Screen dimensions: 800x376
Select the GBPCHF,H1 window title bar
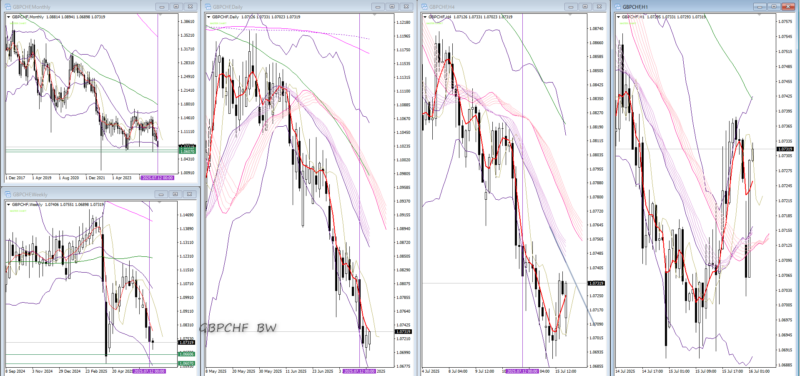pos(706,7)
